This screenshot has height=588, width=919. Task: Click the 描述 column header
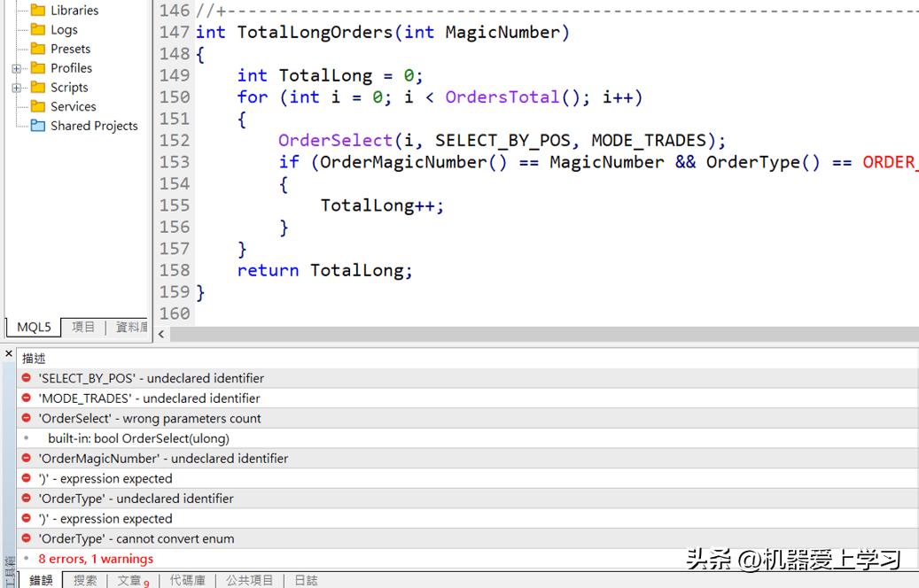pyautogui.click(x=34, y=359)
